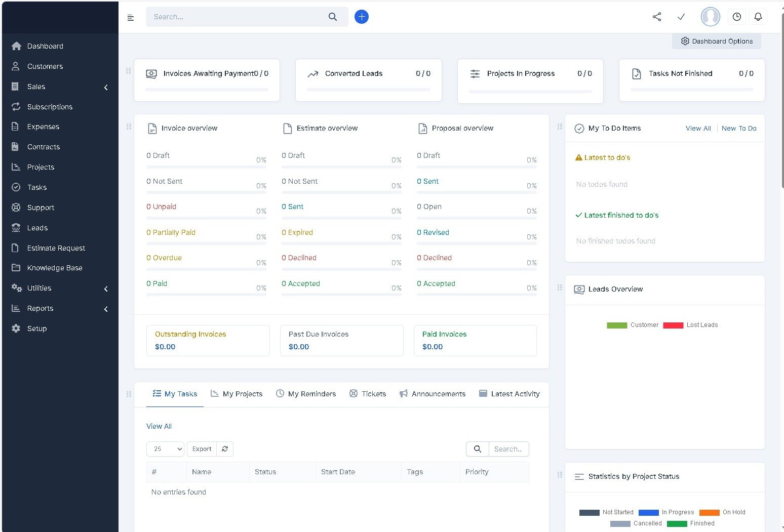Click the Export button
The image size is (784, 532).
click(202, 449)
